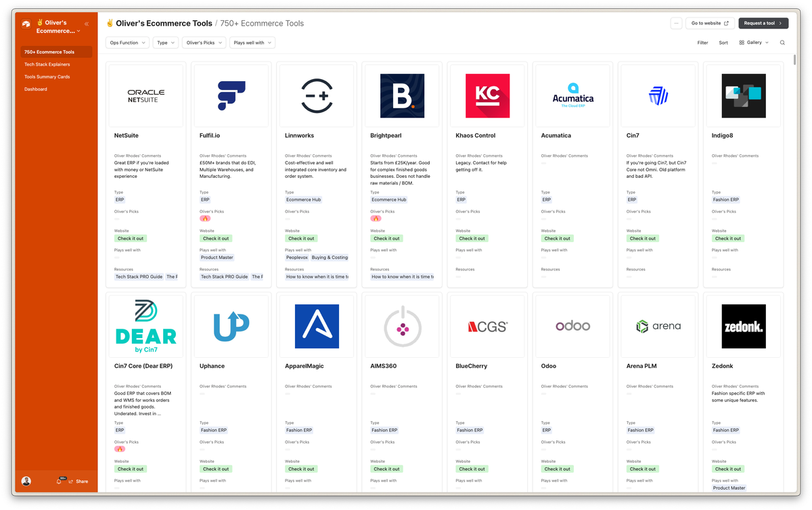This screenshot has height=510, width=812.
Task: Click the Arena PLM logo thumbnail
Action: (658, 326)
